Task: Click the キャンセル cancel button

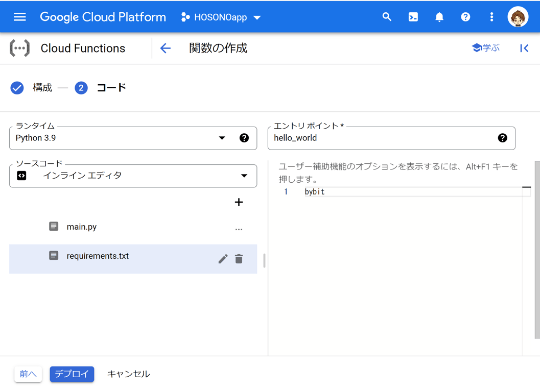Action: [x=128, y=374]
